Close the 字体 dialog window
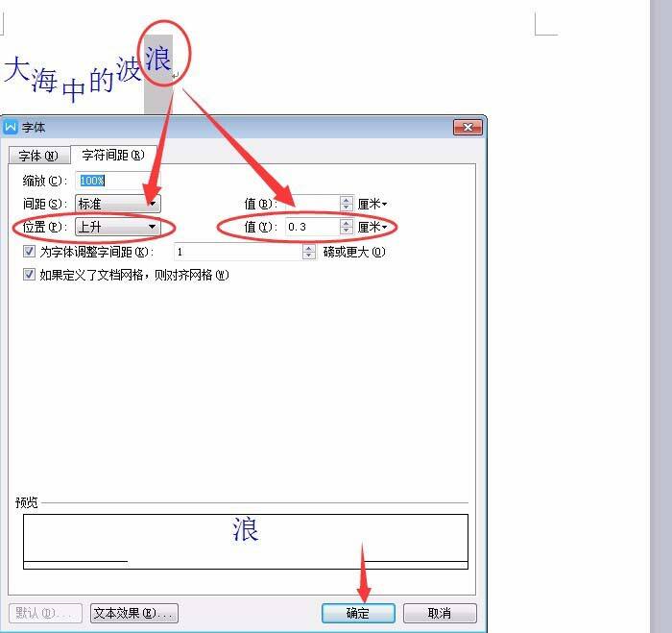This screenshot has width=672, height=633. [468, 128]
